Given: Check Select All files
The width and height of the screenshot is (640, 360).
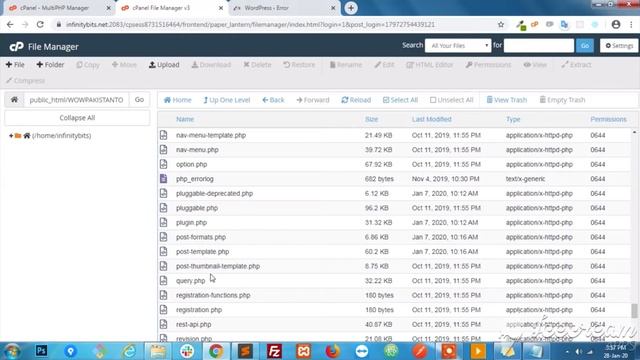Looking at the screenshot, I should (400, 100).
